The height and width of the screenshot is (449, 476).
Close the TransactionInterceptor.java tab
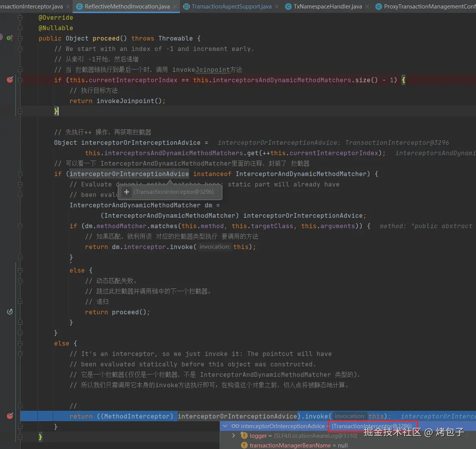(x=68, y=7)
